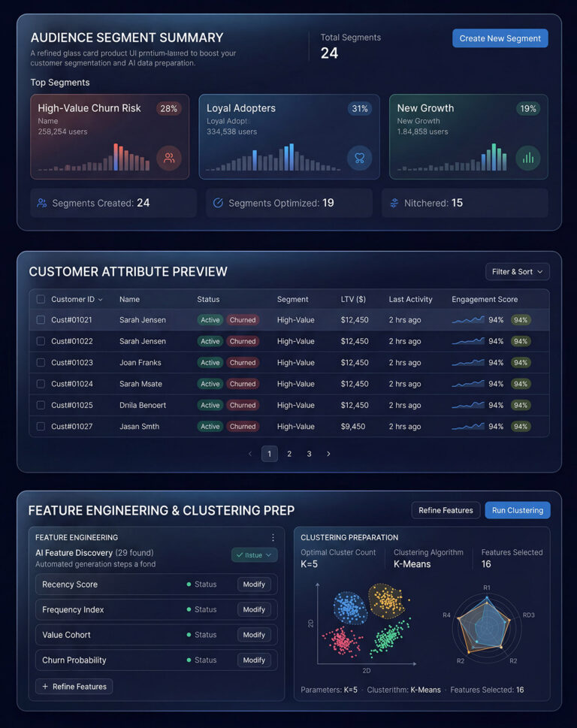Switch to page 3 of the table
This screenshot has width=577, height=728.
[309, 454]
